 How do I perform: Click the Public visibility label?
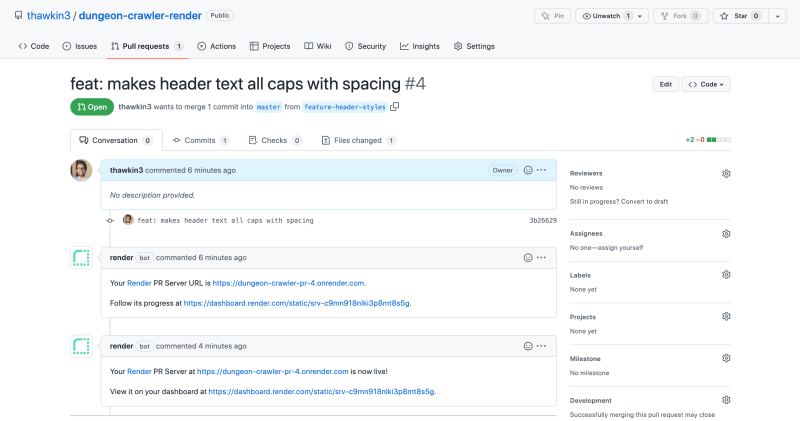(220, 15)
